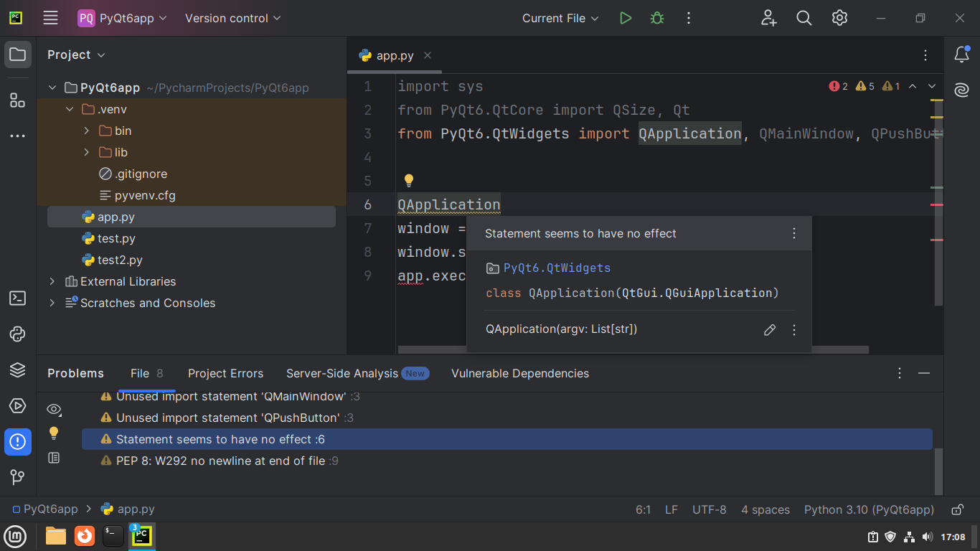Open editor tab options kebab menu
The image size is (980, 551).
925,55
